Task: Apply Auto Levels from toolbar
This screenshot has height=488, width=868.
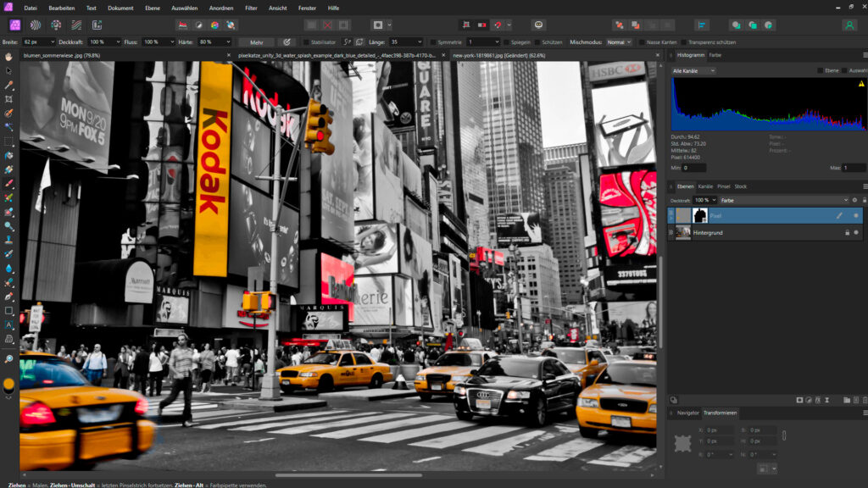Action: point(183,25)
